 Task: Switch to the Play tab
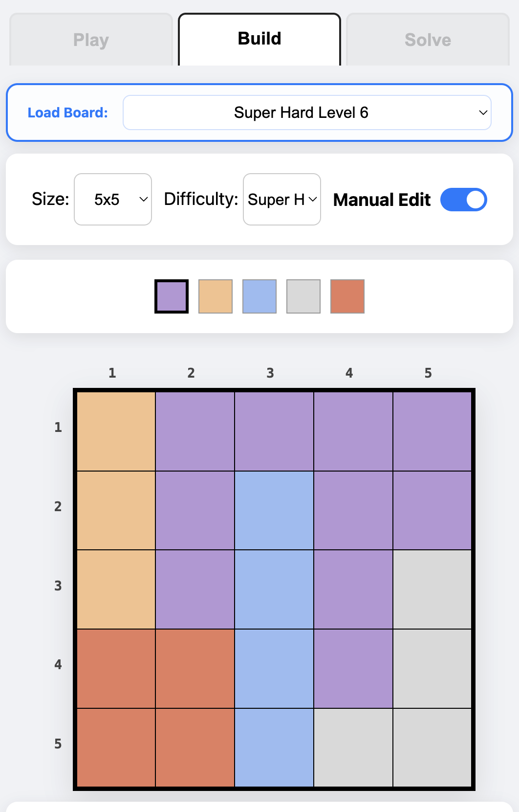[91, 40]
